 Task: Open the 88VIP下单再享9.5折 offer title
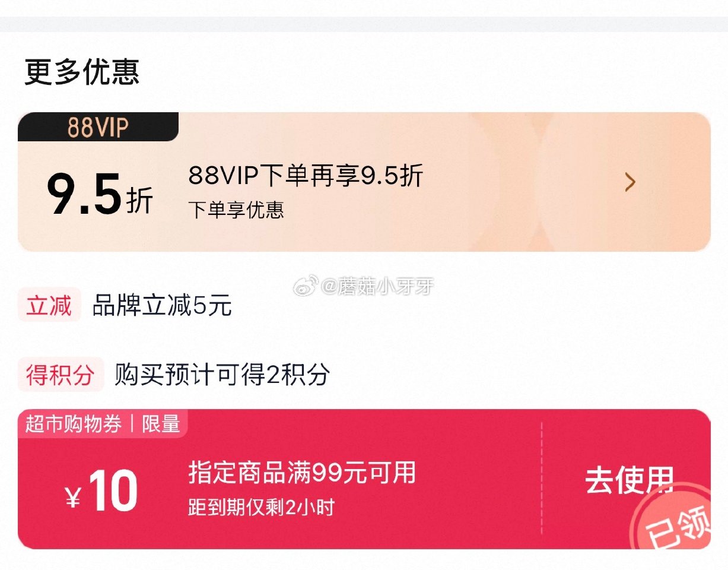tap(306, 176)
